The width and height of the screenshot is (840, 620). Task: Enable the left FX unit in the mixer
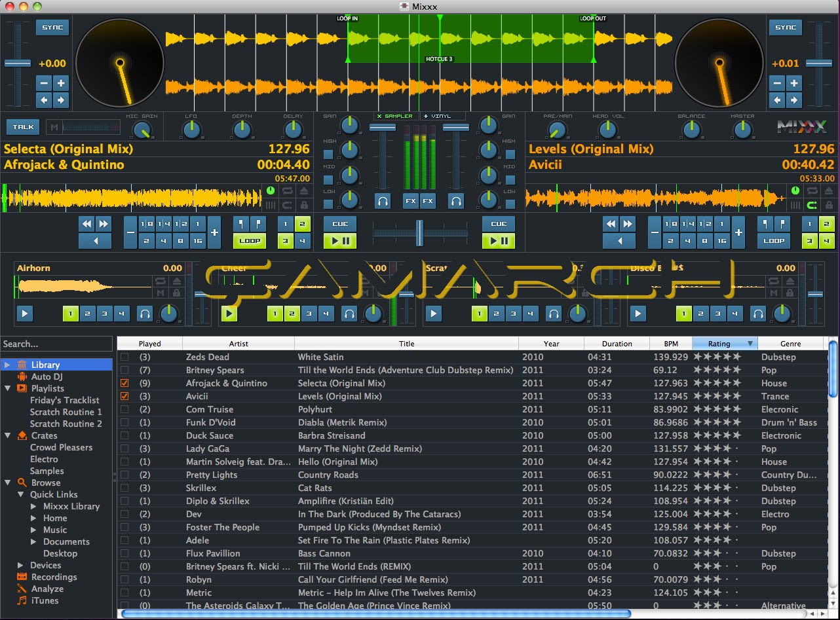(x=411, y=201)
